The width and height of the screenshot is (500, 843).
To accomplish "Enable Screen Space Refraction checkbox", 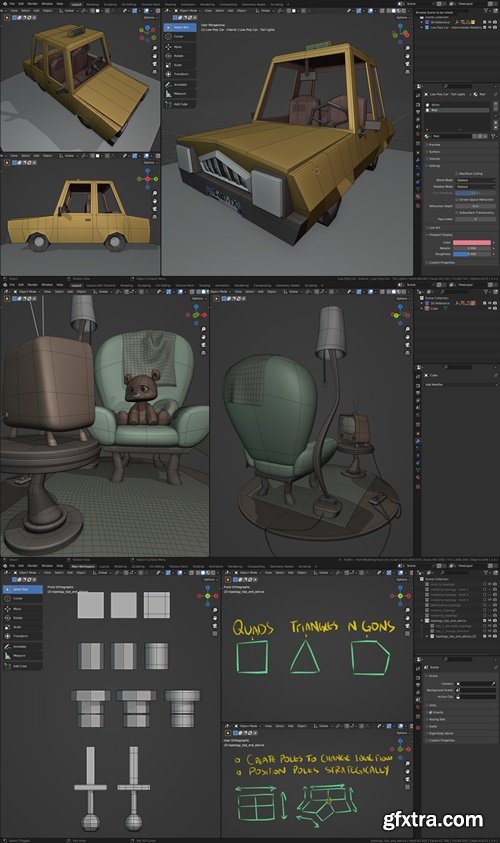I will [x=456, y=199].
